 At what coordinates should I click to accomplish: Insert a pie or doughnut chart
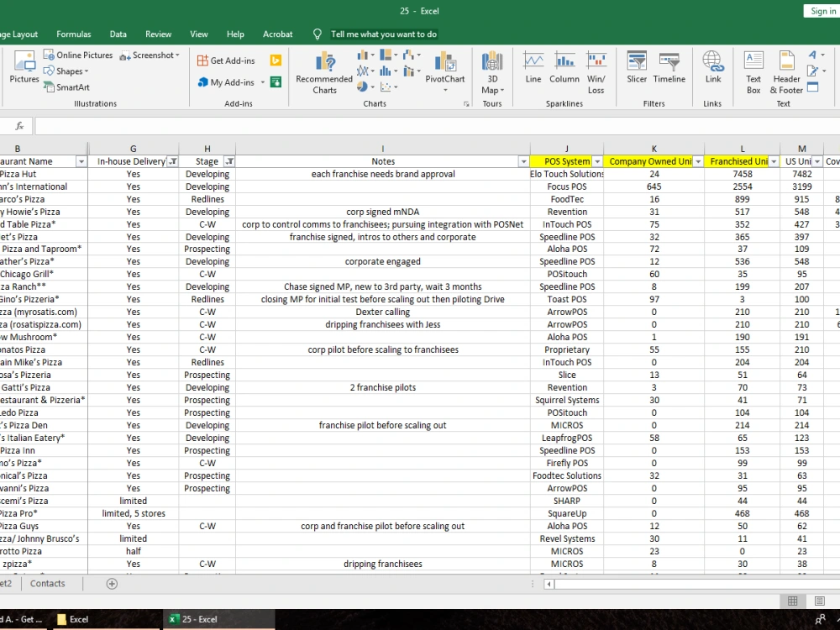[365, 87]
